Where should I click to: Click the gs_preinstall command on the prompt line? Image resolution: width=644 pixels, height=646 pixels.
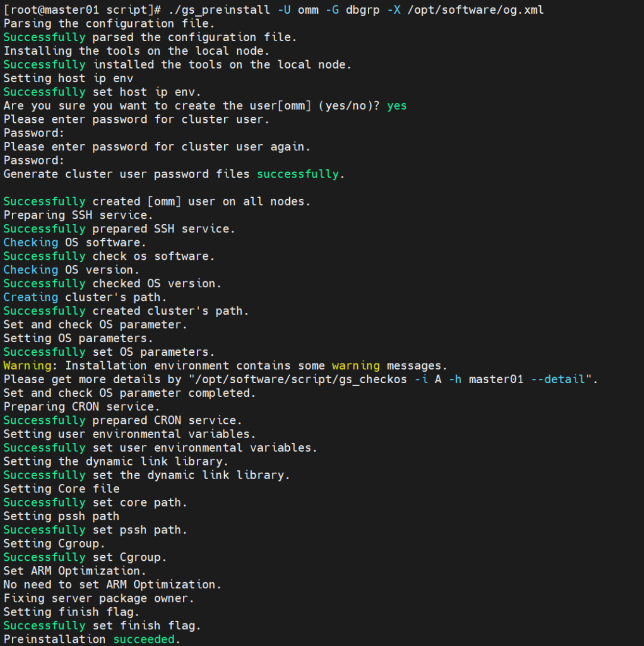point(218,10)
